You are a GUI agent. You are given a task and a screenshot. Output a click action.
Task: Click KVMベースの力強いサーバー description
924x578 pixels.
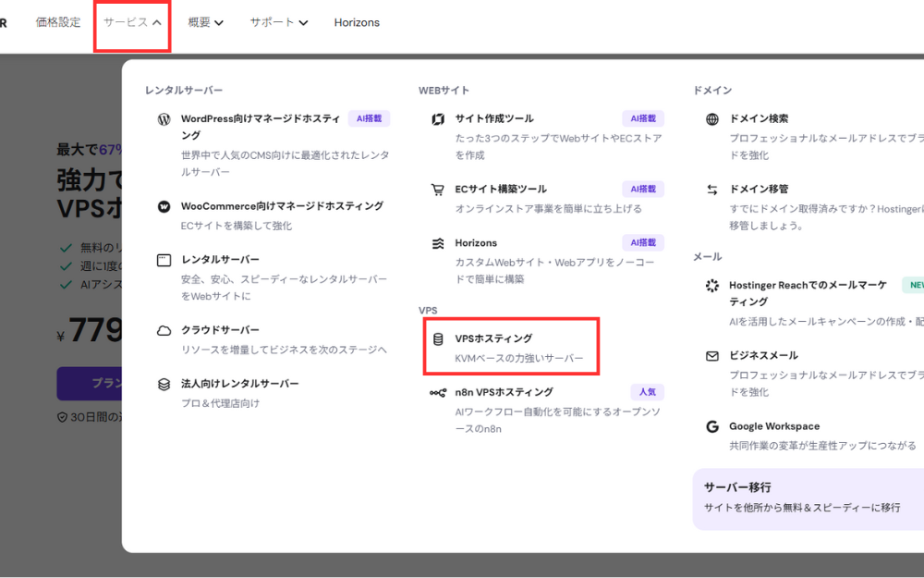click(x=519, y=359)
